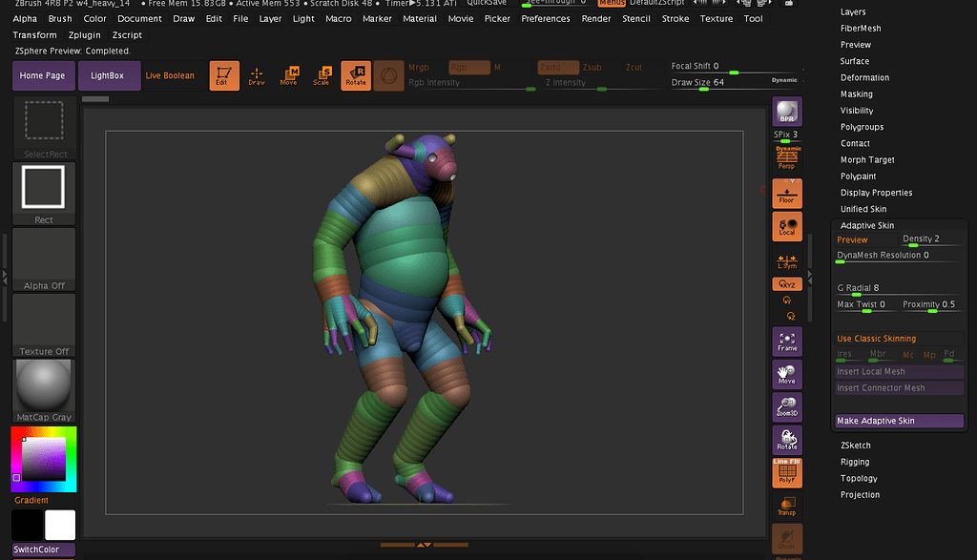
Task: Activate the Transp transparency icon
Action: [x=786, y=507]
